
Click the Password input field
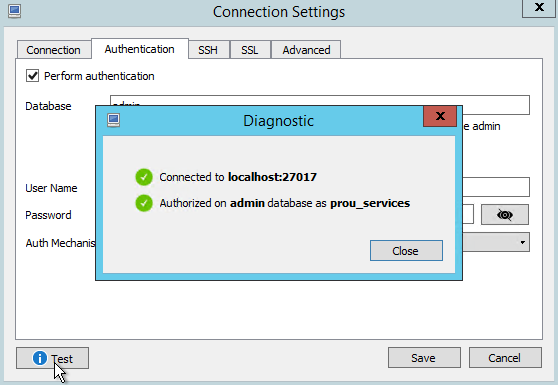click(468, 214)
